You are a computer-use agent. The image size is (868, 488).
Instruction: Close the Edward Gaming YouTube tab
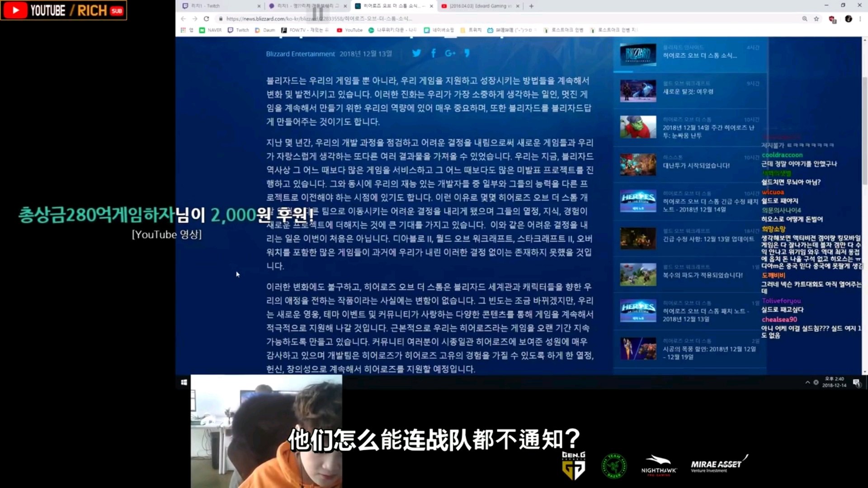(518, 6)
